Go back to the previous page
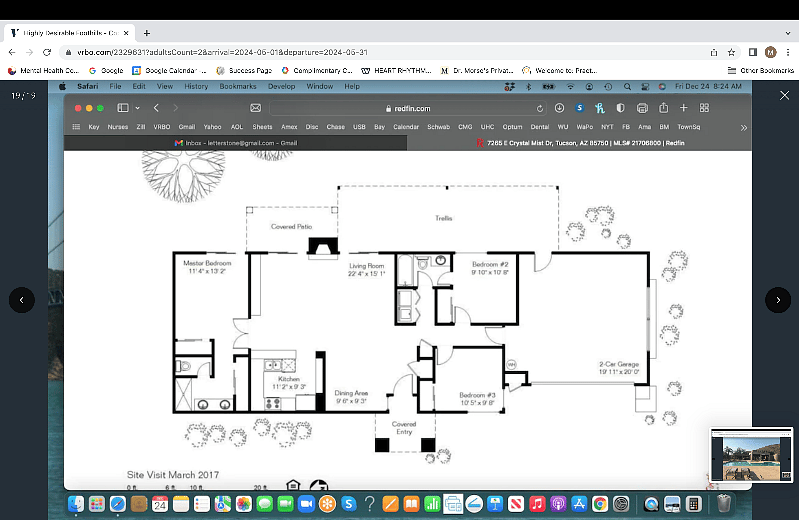 click(12, 52)
